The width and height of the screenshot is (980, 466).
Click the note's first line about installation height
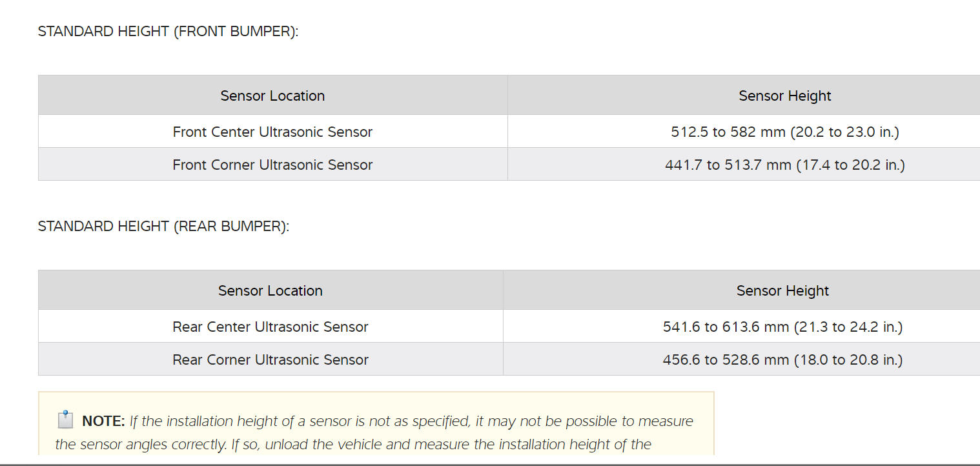point(411,421)
